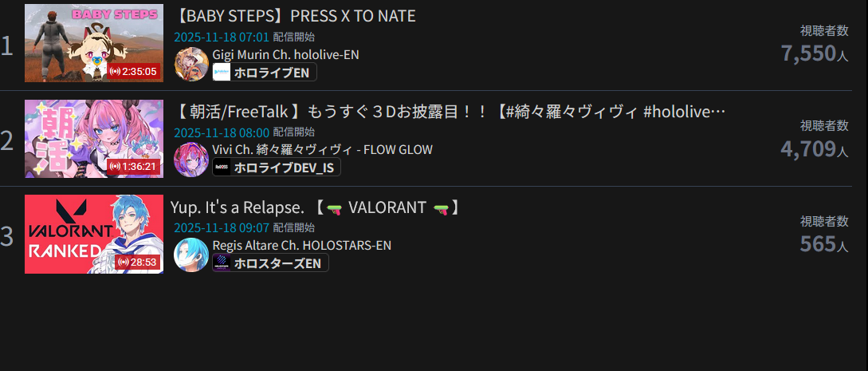
Task: Open Gigi Murin channel avatar
Action: (191, 65)
